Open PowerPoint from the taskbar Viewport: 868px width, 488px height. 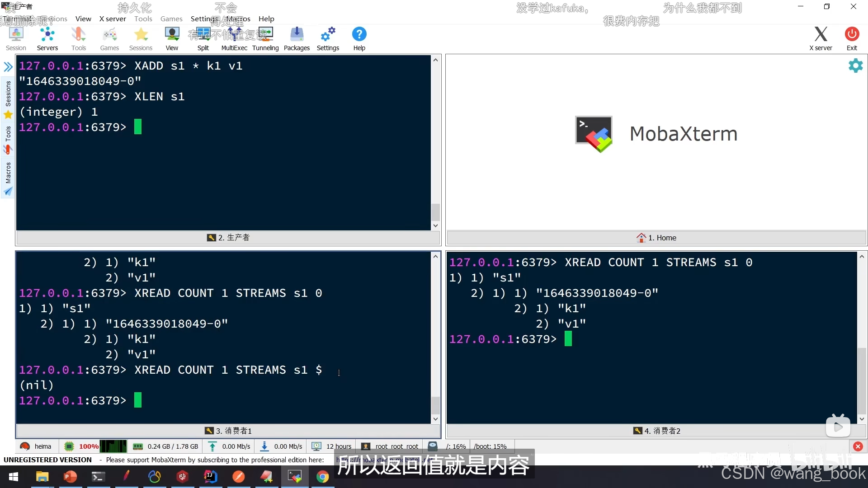[70, 477]
